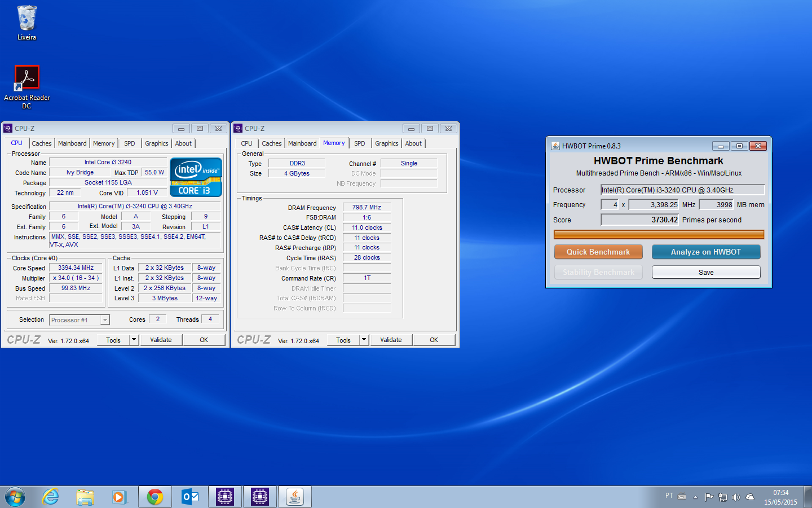Maximize the HWBOT Prime window
Viewport: 812px width, 508px height.
point(739,146)
